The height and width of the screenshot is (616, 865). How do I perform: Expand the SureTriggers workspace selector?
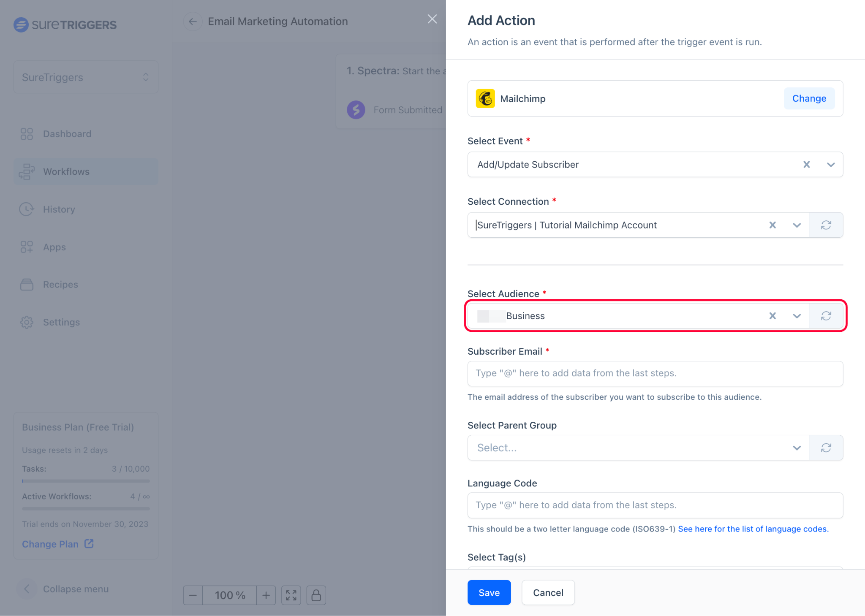click(146, 77)
